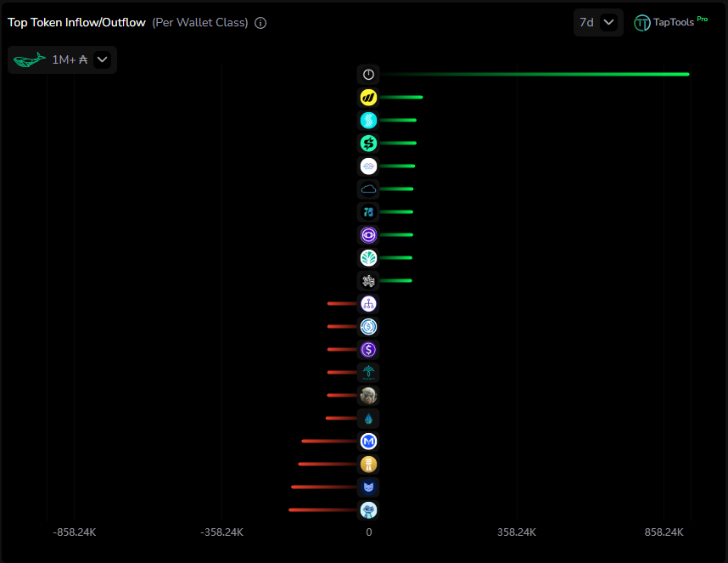Click red outflow bar beside blue M token
The height and width of the screenshot is (563, 728).
point(329,442)
